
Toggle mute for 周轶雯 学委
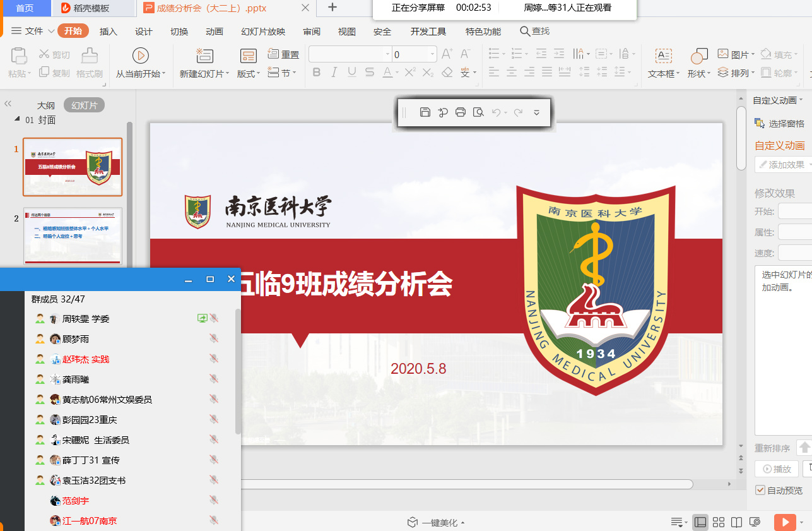point(214,319)
